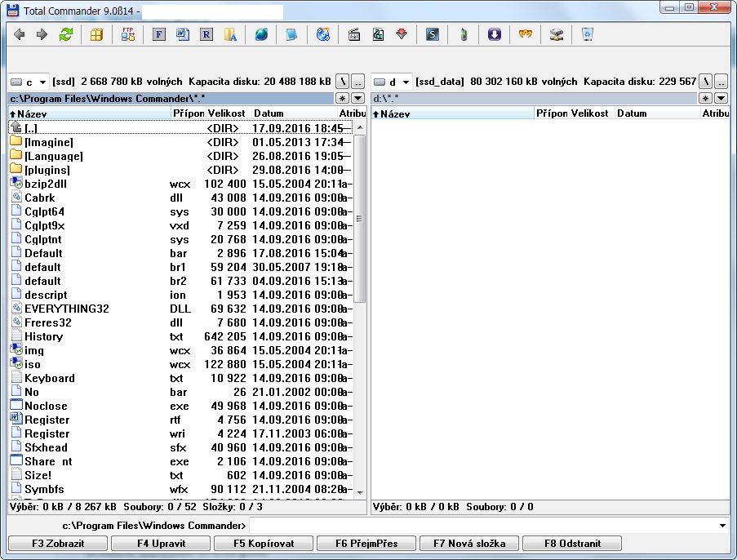Screen dimensions: 737x560
Task: Select the [plugins] folder
Action: (180, 170)
